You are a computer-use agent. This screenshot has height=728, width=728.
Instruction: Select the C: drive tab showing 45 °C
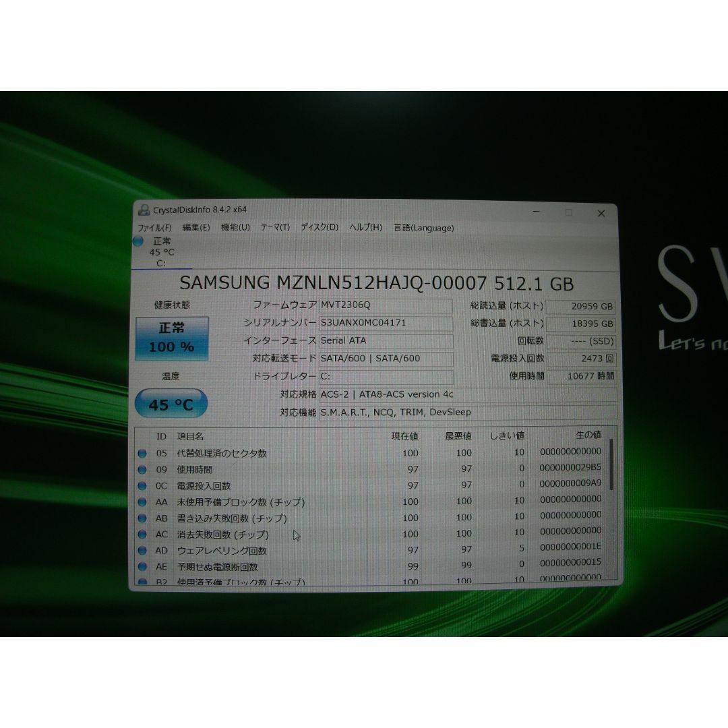pos(162,252)
